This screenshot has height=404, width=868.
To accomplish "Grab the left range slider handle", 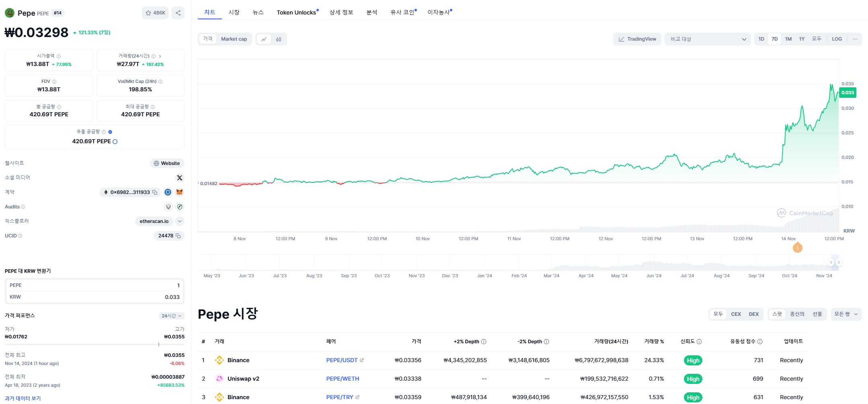I will [x=831, y=262].
